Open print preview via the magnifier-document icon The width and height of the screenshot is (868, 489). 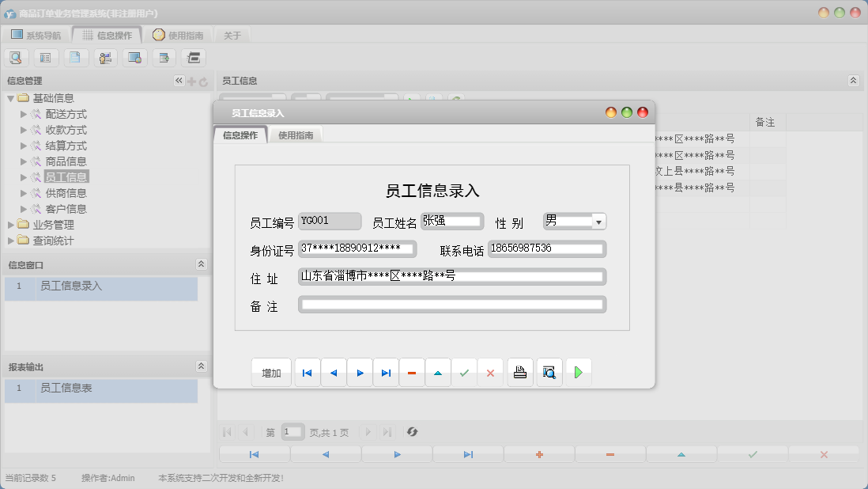point(549,372)
